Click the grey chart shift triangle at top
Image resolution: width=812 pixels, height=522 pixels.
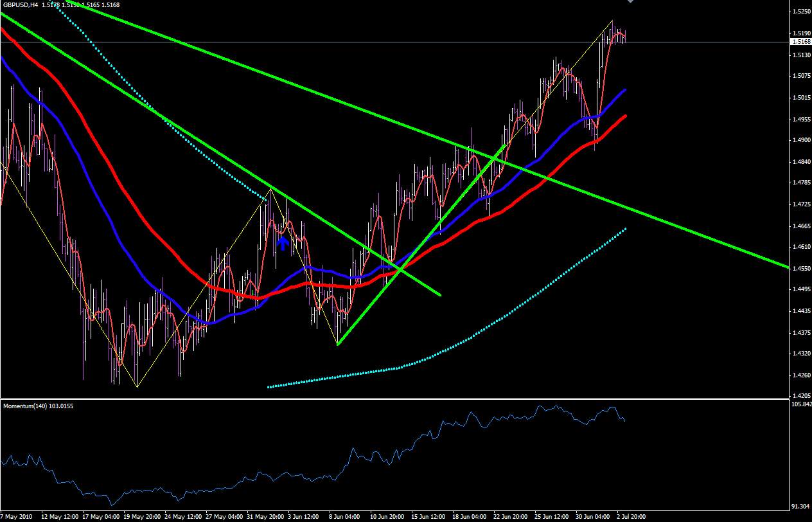(x=631, y=2)
